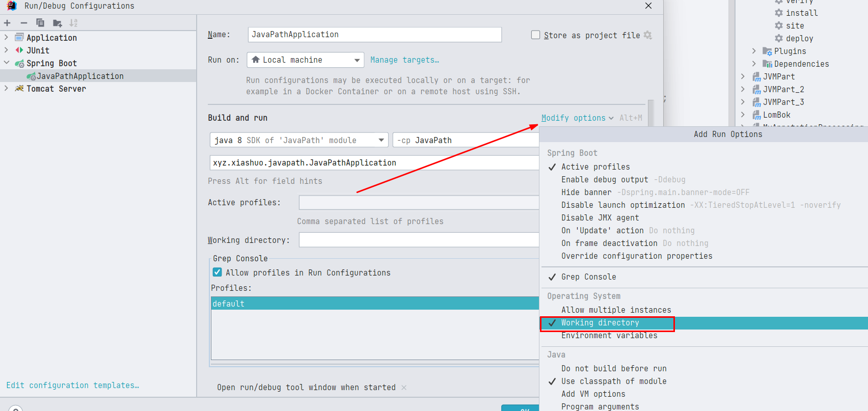Expand the LomBok Maven module
This screenshot has height=411, width=868.
pyautogui.click(x=743, y=115)
